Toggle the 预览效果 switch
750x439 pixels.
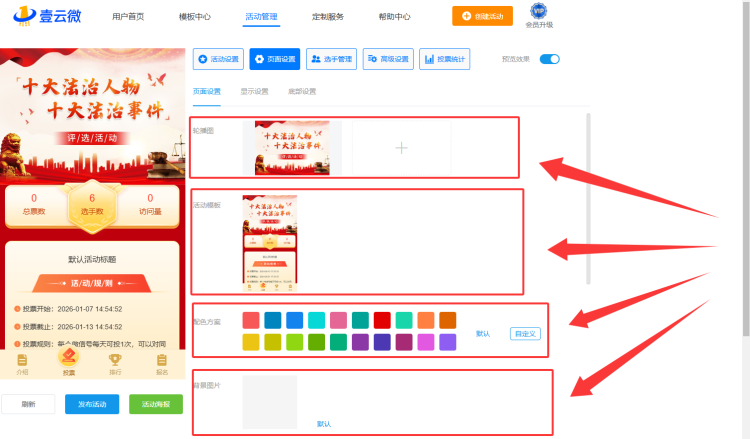coord(549,59)
